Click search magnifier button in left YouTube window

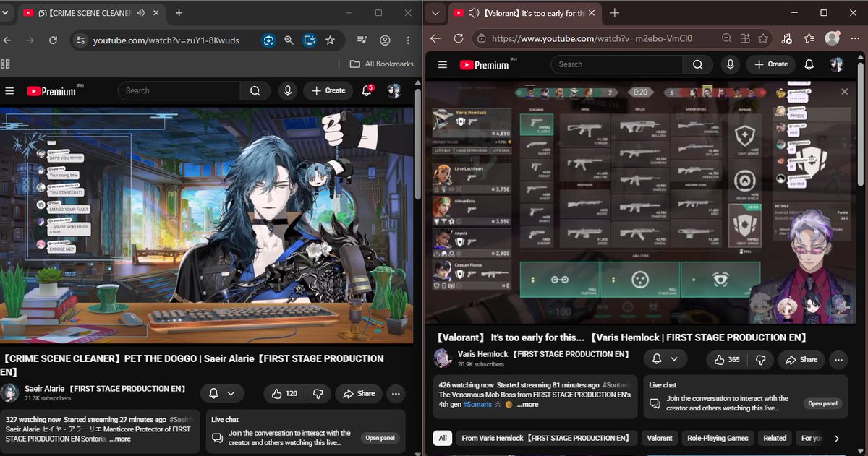pos(255,91)
